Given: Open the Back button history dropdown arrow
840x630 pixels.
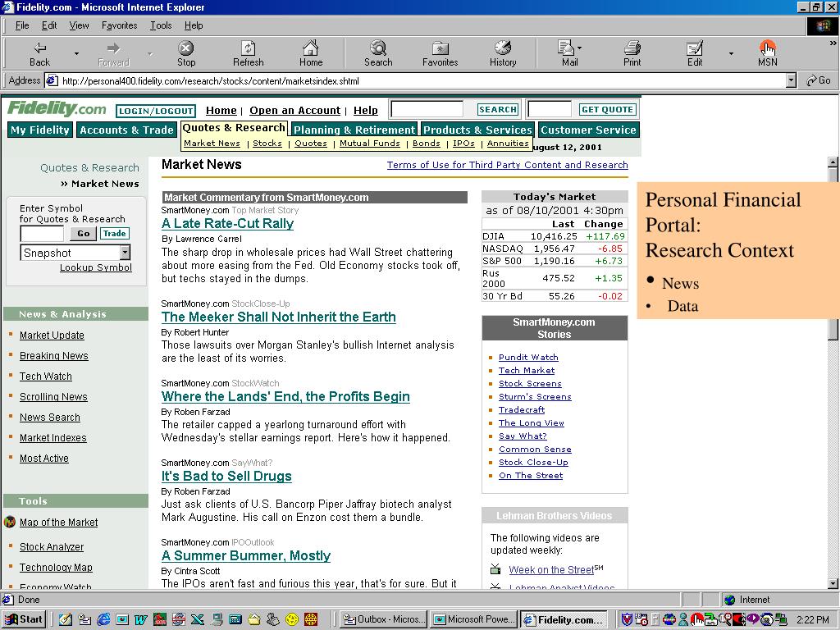Looking at the screenshot, I should point(76,53).
